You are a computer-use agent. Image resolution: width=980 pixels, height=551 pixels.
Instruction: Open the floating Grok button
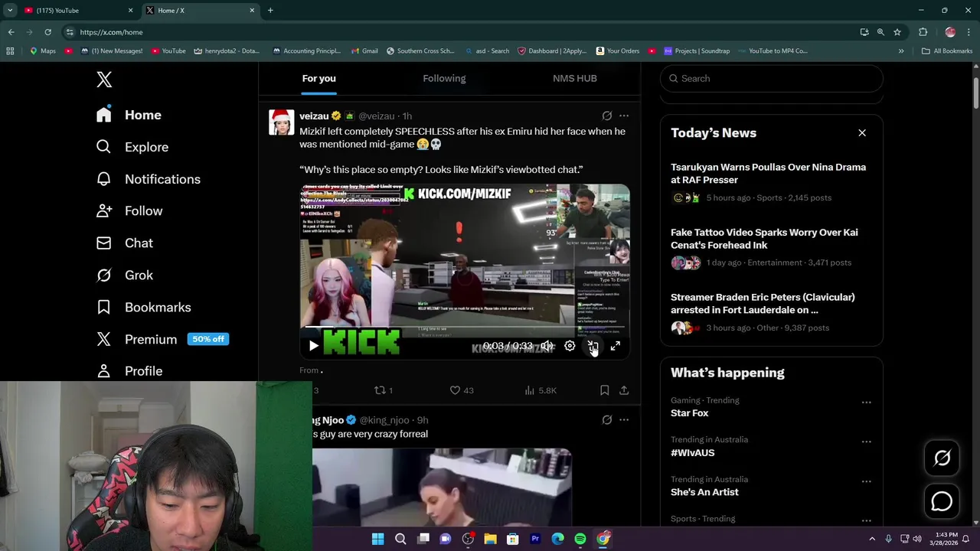coord(942,458)
